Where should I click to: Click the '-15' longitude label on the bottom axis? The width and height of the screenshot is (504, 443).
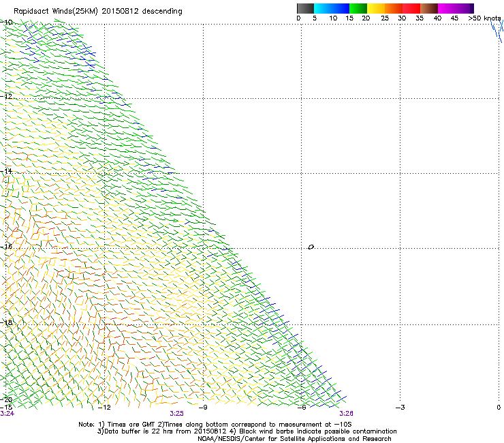point(6,408)
